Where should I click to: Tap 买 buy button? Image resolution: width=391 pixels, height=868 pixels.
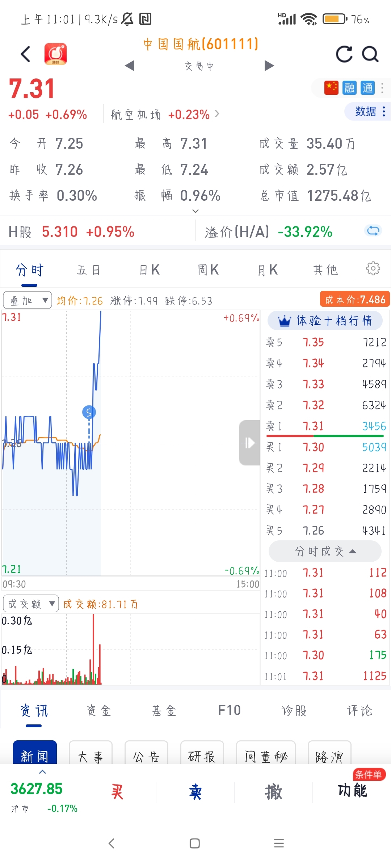[x=117, y=792]
